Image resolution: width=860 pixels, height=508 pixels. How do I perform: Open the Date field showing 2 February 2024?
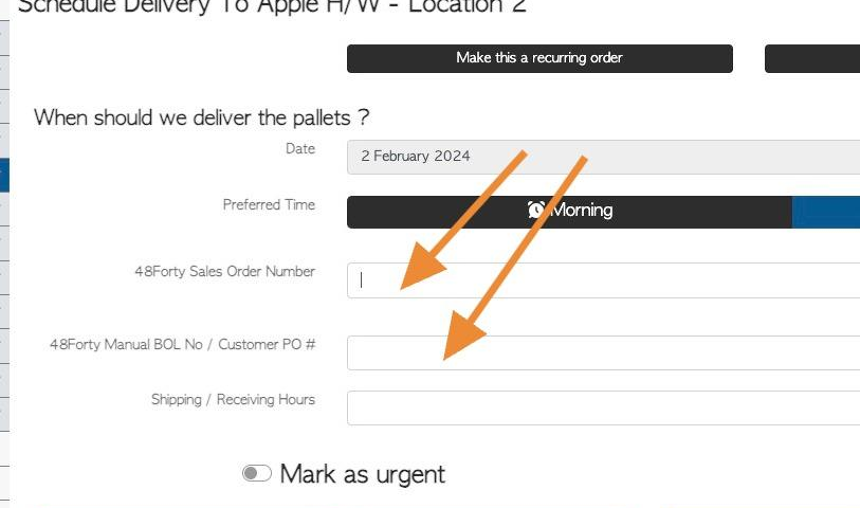603,157
